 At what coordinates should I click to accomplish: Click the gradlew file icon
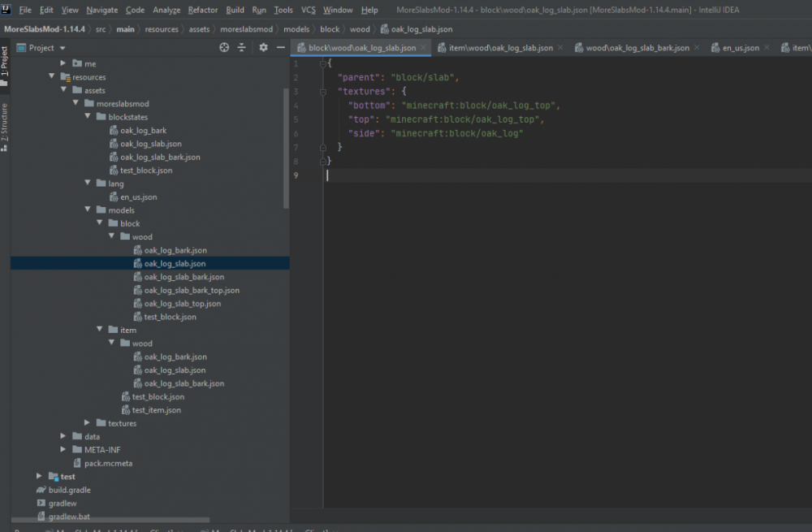pyautogui.click(x=41, y=503)
